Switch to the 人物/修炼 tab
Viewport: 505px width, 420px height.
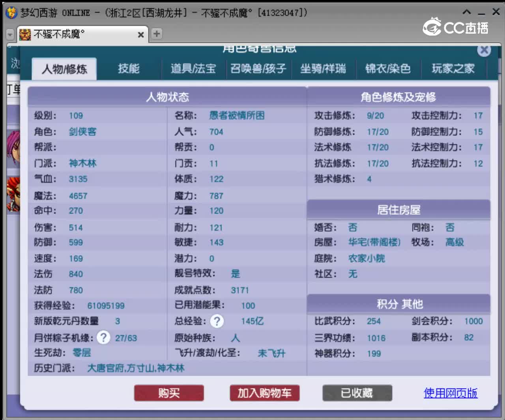[64, 69]
